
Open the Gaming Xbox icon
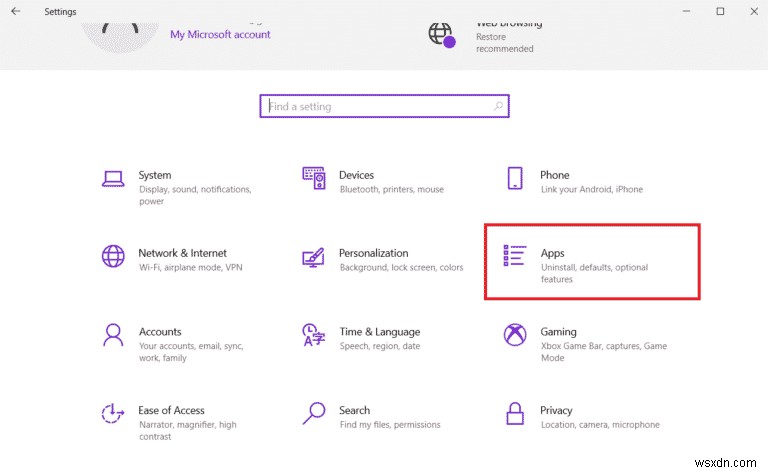pyautogui.click(x=515, y=335)
